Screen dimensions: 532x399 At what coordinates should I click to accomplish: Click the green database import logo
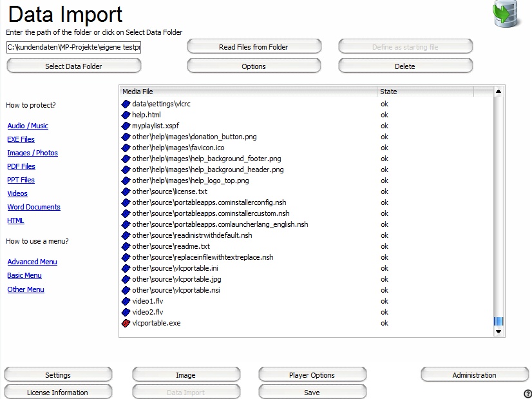pyautogui.click(x=506, y=14)
